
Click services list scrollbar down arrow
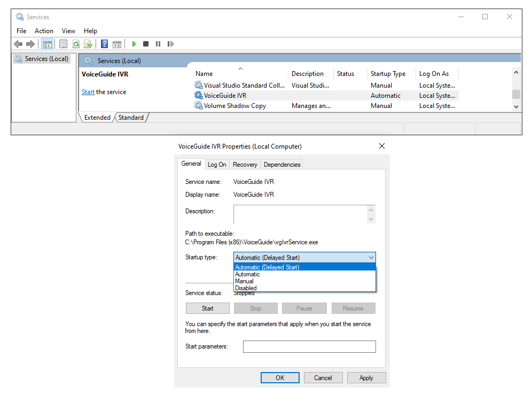tap(516, 106)
